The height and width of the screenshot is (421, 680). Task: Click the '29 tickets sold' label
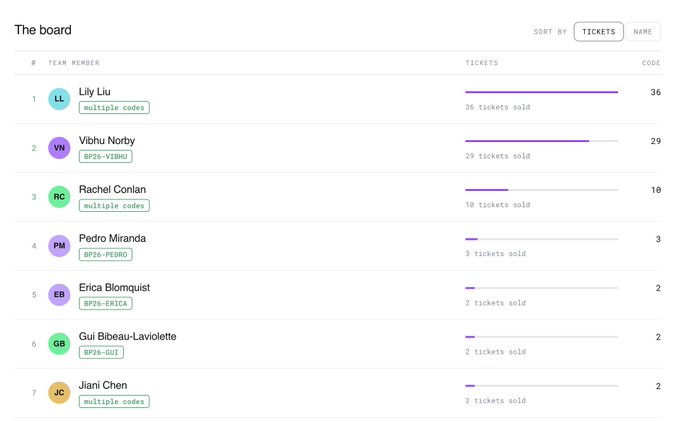click(497, 156)
